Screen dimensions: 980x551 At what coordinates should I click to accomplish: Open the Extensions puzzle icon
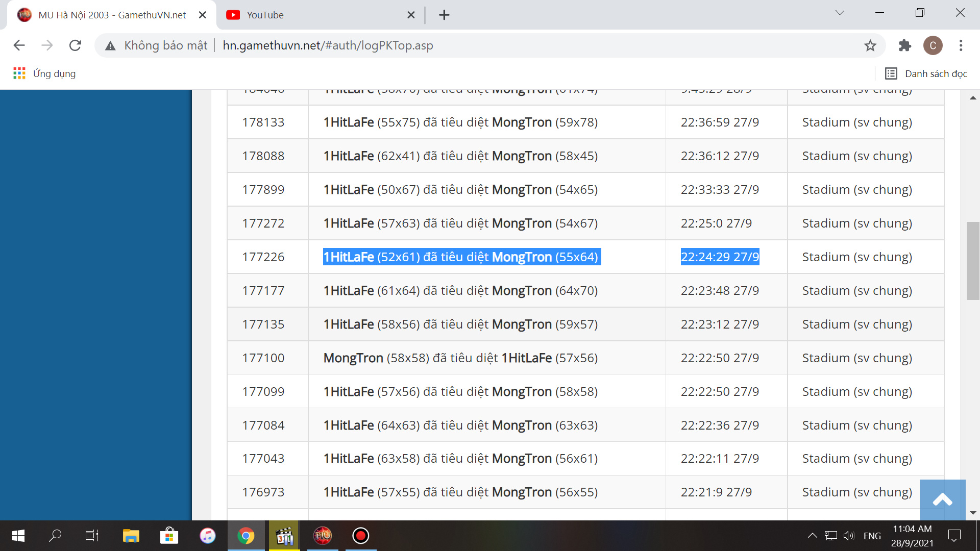pyautogui.click(x=904, y=45)
